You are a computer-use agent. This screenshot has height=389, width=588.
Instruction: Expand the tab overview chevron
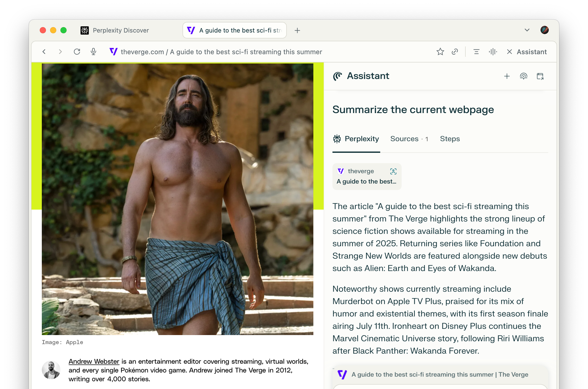tap(527, 30)
